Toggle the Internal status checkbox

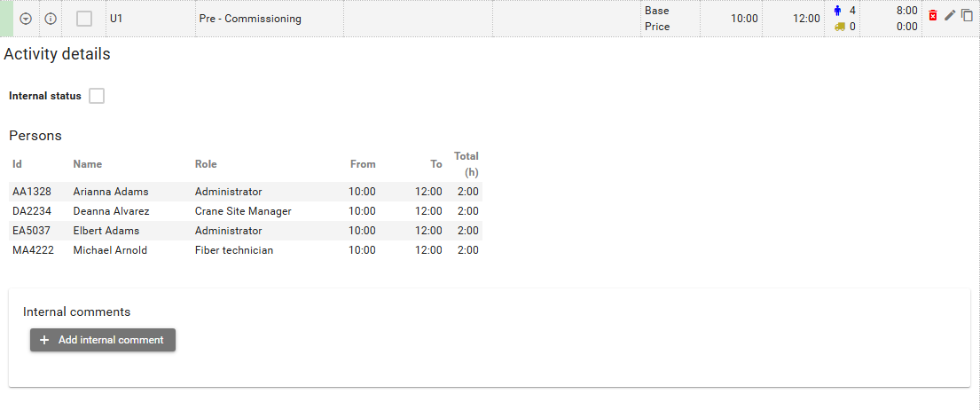click(97, 96)
